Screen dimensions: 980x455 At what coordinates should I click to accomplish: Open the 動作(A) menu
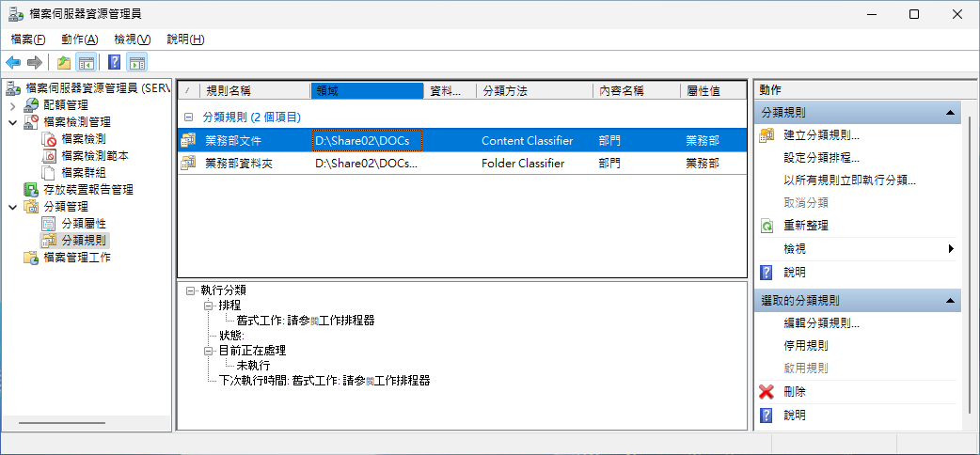(80, 39)
